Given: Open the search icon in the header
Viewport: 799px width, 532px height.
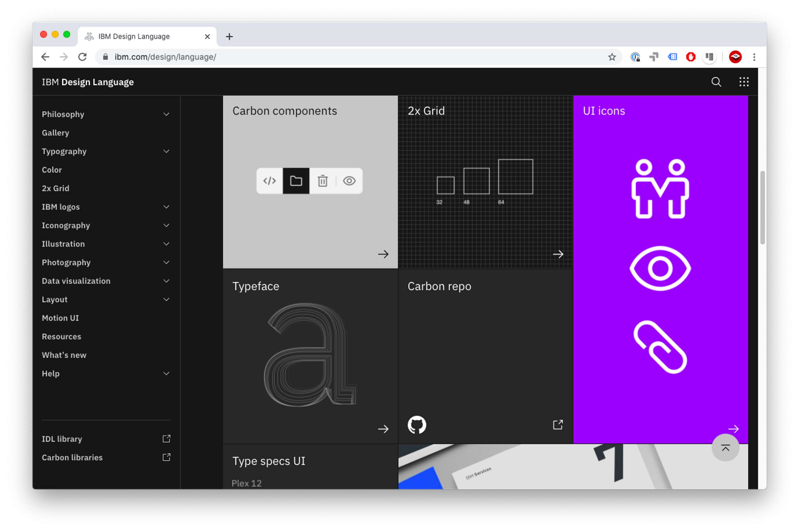Looking at the screenshot, I should [716, 82].
